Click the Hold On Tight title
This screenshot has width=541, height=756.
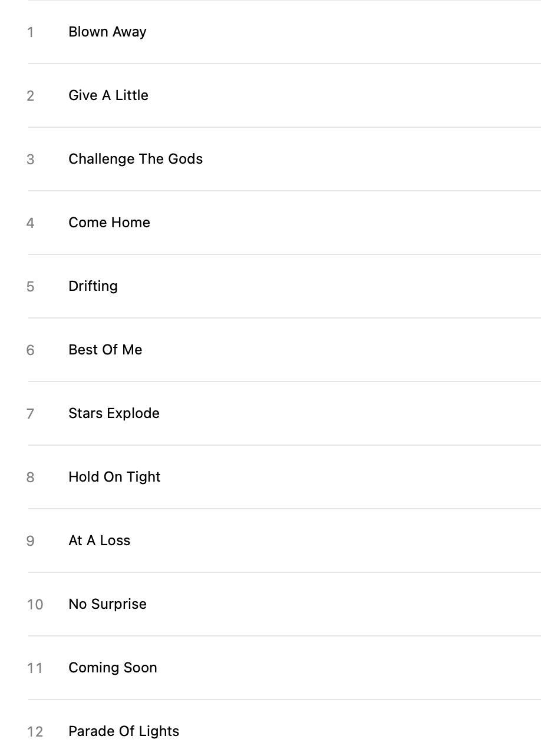coord(114,477)
